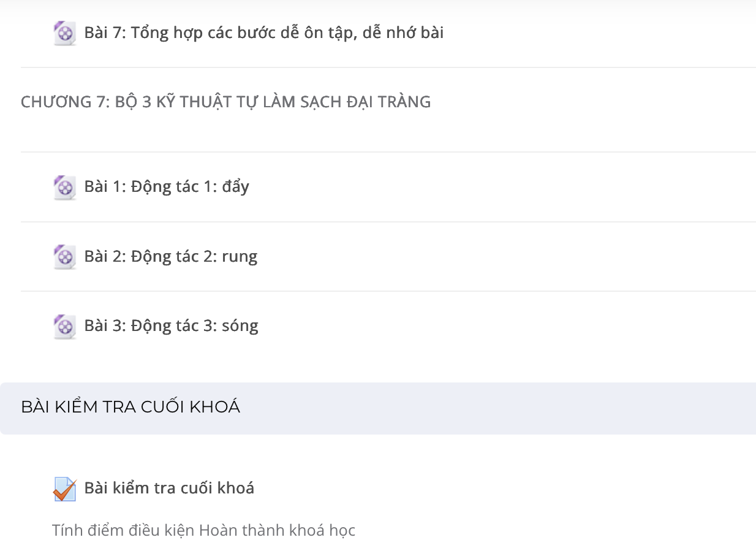Start the Bài kiểm tra cuối khoá quiz link

(x=169, y=488)
